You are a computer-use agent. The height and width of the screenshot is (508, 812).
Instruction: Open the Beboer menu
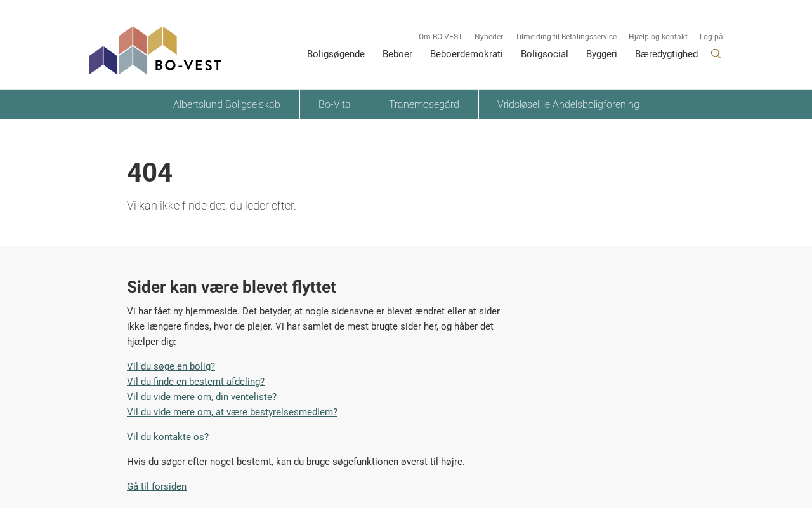(397, 54)
